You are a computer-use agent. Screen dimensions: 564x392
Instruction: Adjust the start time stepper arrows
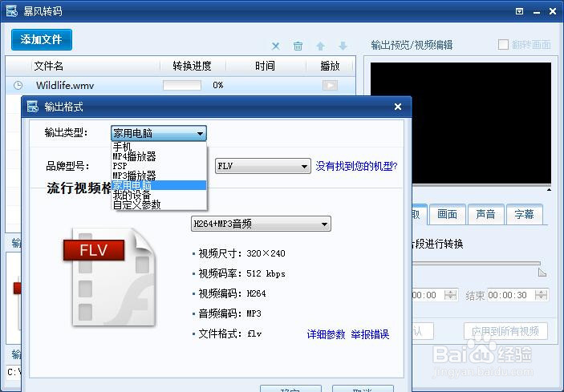point(450,295)
